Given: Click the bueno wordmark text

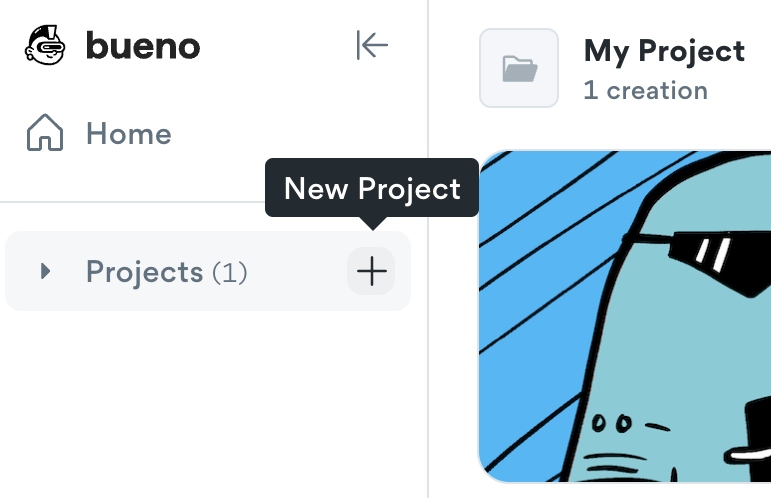Looking at the screenshot, I should coord(142,46).
